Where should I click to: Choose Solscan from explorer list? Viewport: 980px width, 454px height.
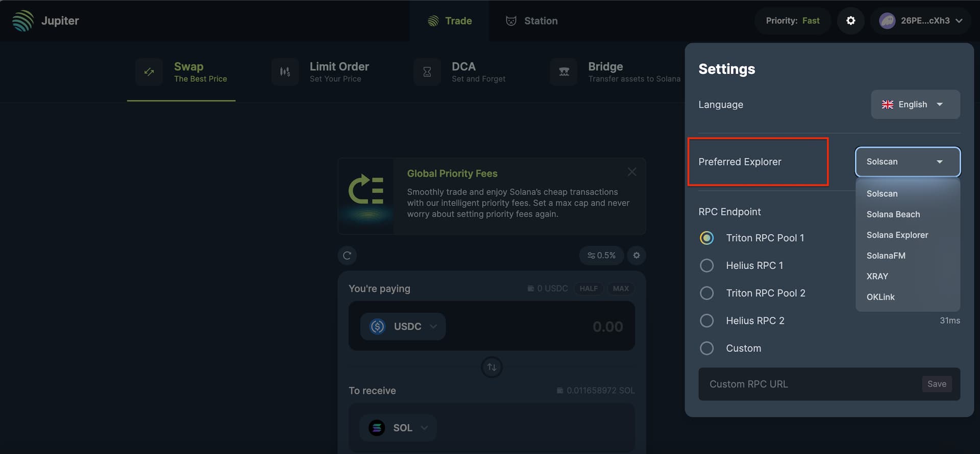[x=908, y=194]
